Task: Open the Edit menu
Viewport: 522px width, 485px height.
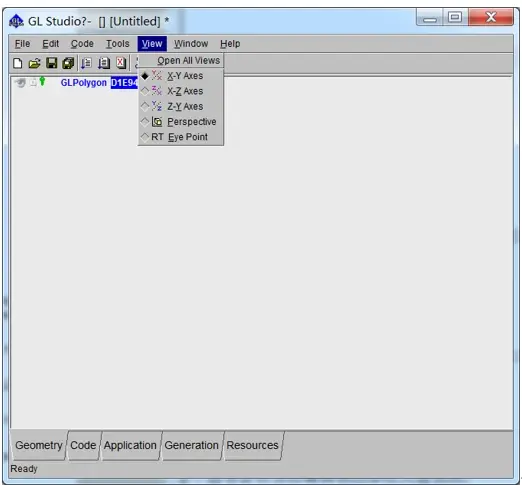Action: tap(50, 44)
